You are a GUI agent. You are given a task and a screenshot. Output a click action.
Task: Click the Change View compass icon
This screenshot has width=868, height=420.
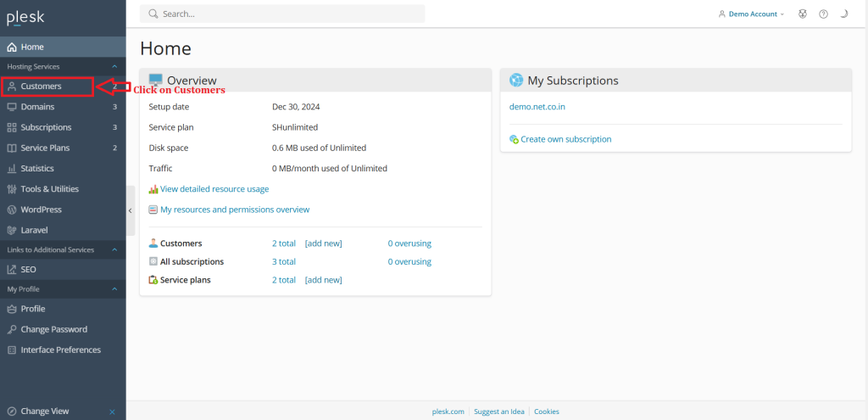pyautogui.click(x=12, y=412)
